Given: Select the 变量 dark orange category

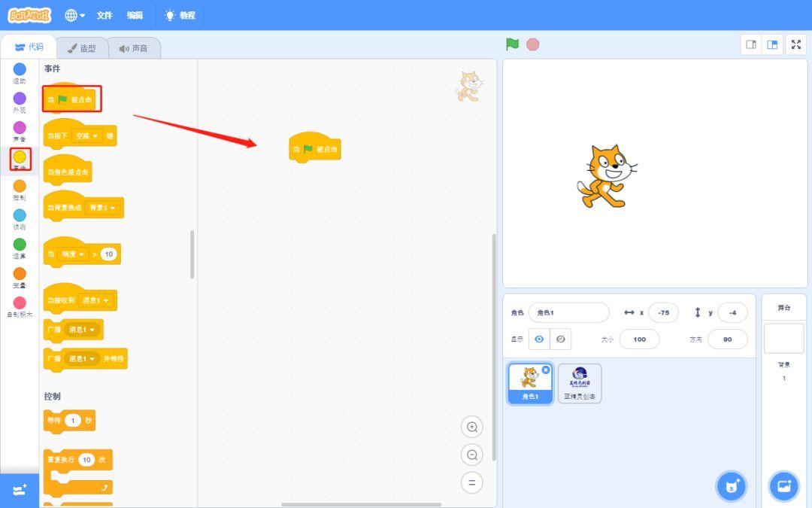Looking at the screenshot, I should tap(20, 277).
